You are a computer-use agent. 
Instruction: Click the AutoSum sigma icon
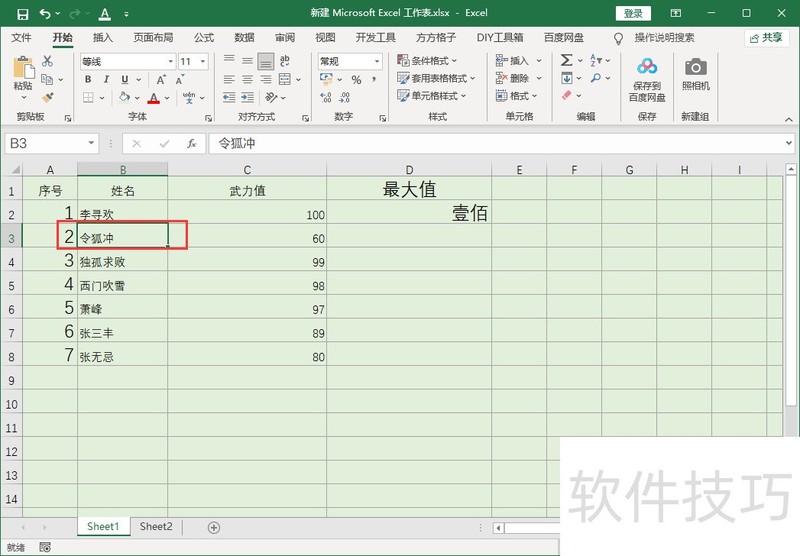coord(566,60)
